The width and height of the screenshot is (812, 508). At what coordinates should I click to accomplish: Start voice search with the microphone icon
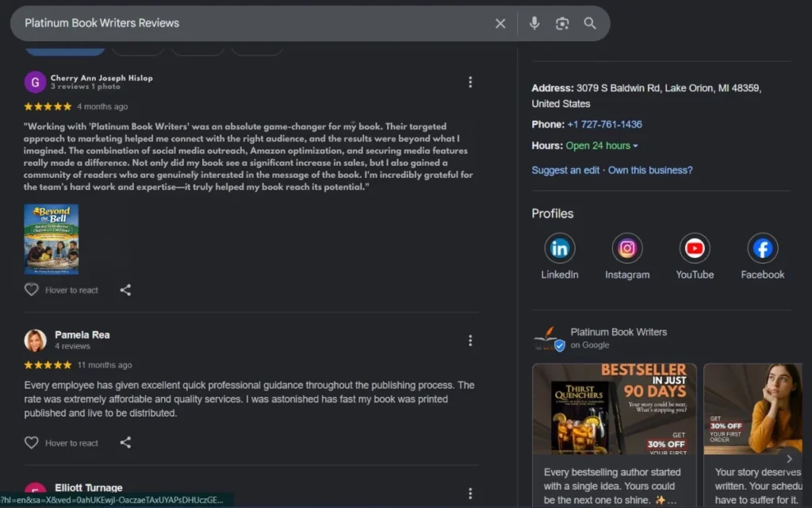tap(534, 24)
